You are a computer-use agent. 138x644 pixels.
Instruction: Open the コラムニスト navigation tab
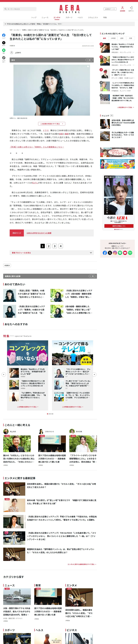[93, 17]
